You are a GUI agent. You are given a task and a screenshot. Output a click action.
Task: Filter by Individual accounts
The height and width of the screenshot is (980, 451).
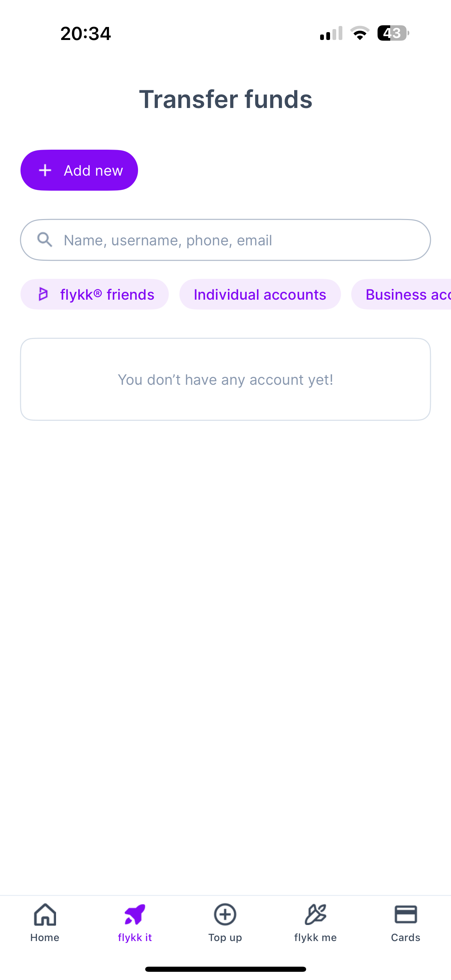pos(260,294)
